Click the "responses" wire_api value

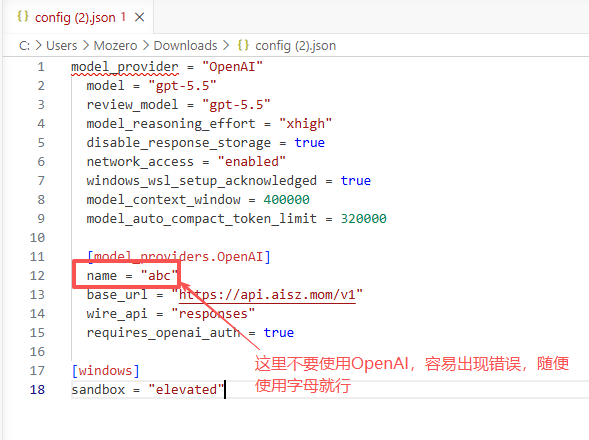[213, 314]
